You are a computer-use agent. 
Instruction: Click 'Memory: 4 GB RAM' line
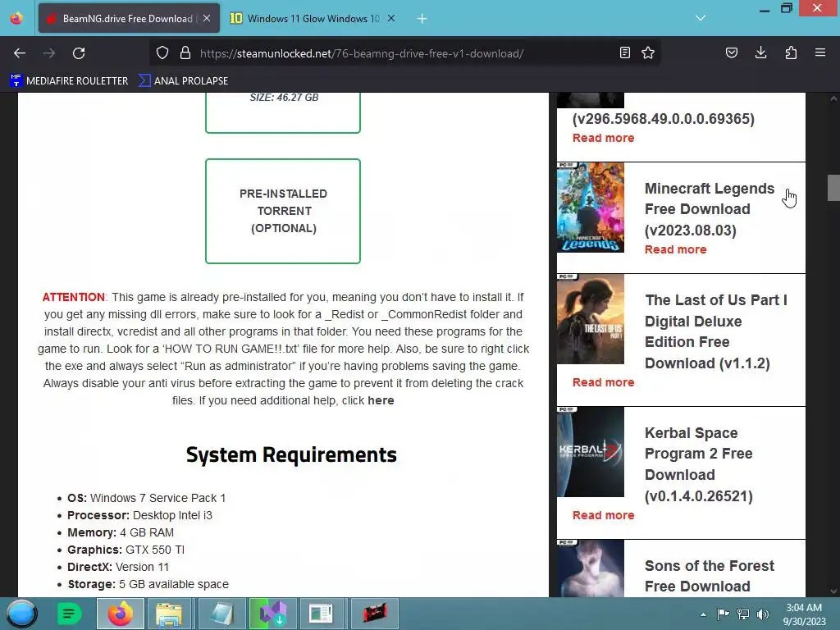(x=121, y=533)
